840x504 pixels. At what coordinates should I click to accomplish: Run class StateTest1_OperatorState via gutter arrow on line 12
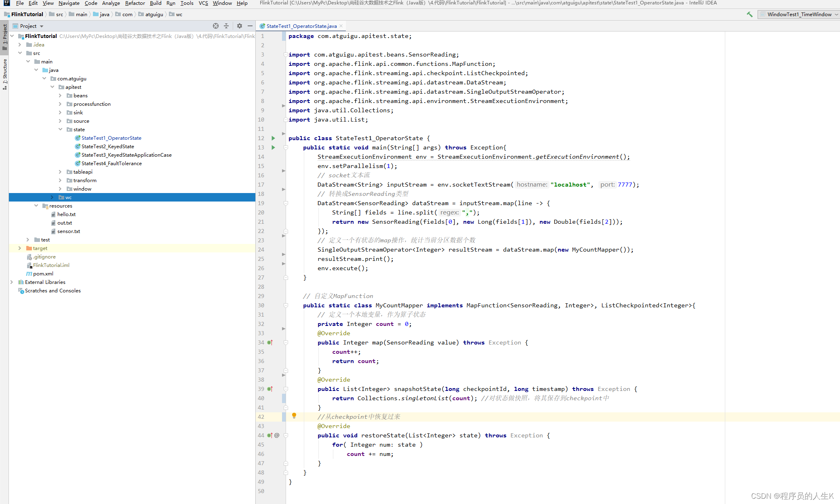click(273, 138)
